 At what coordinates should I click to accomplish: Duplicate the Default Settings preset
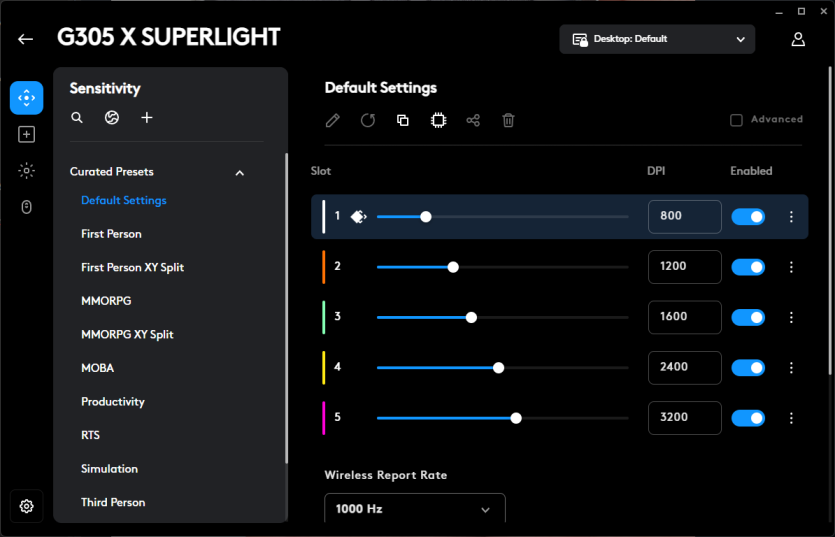click(x=403, y=120)
